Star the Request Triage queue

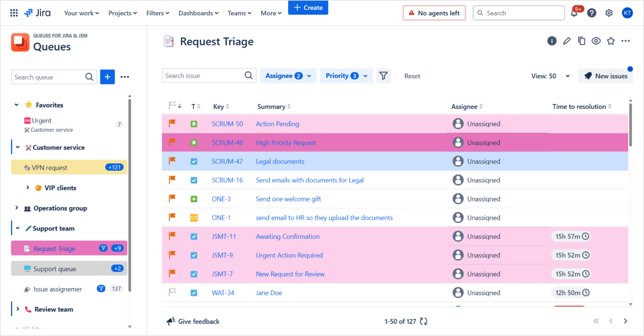(611, 41)
